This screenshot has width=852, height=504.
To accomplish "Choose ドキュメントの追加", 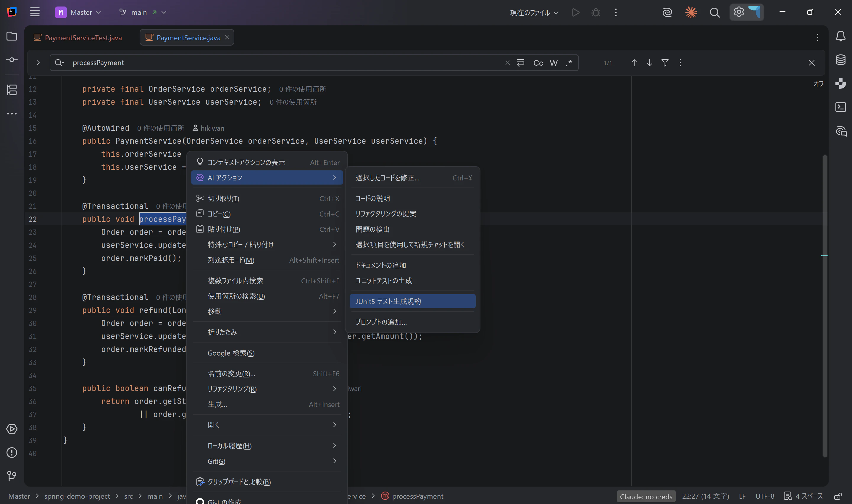I will click(x=412, y=265).
